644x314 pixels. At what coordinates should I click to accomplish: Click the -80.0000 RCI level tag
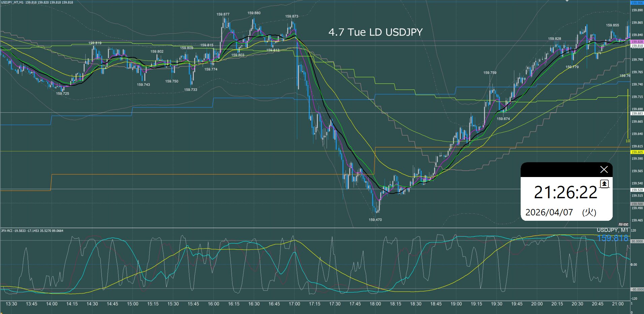(637, 289)
